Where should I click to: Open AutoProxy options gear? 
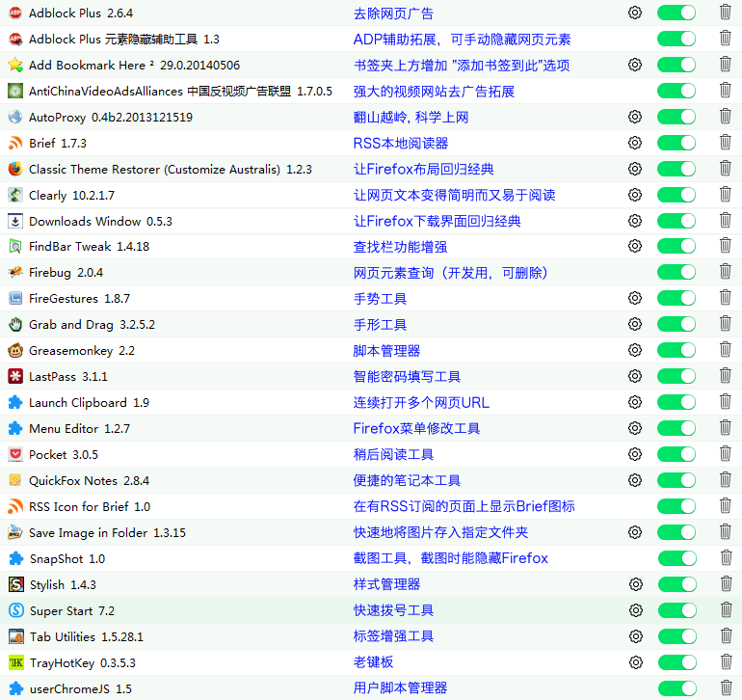coord(635,117)
